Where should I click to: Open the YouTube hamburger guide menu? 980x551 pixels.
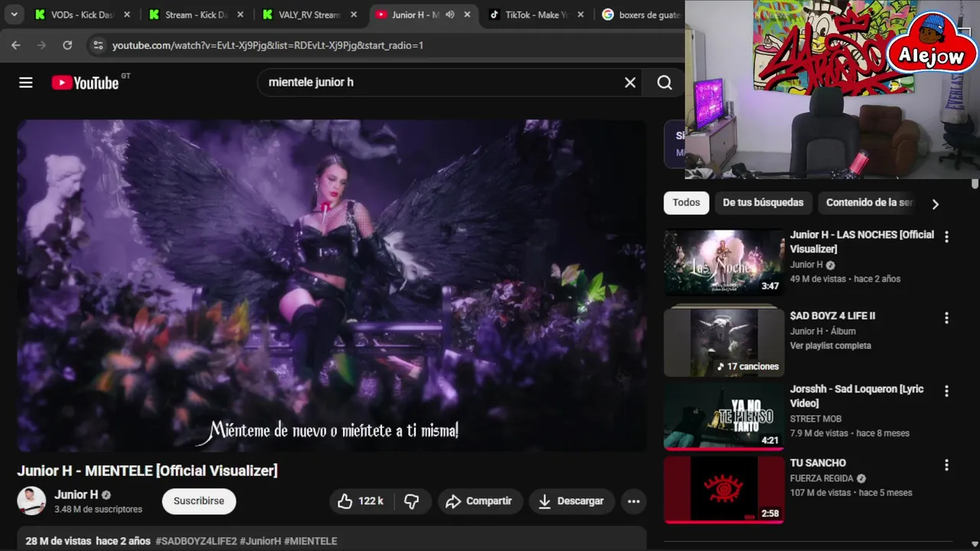pyautogui.click(x=26, y=83)
